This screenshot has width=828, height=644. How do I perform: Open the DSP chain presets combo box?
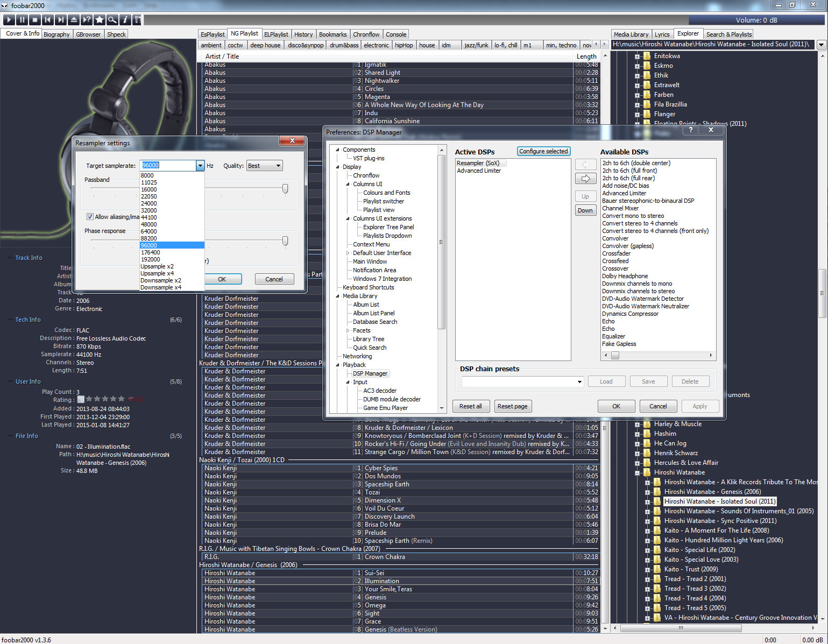[x=522, y=381]
